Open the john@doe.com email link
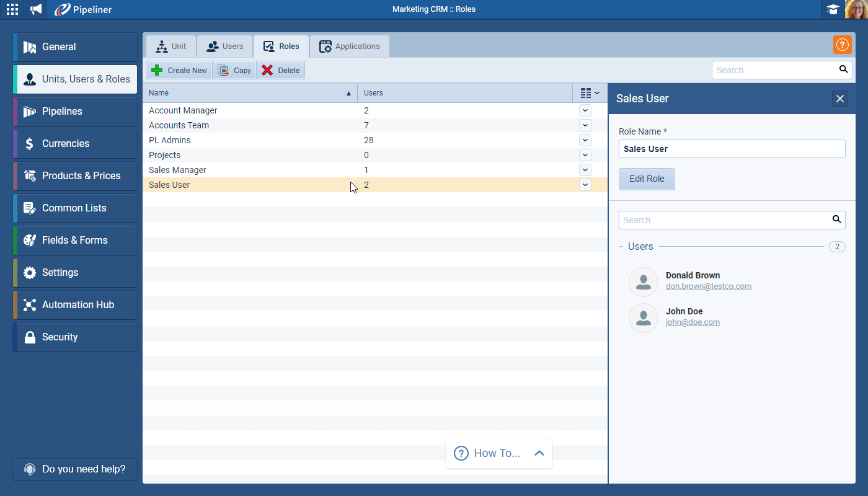868x496 pixels. click(693, 322)
